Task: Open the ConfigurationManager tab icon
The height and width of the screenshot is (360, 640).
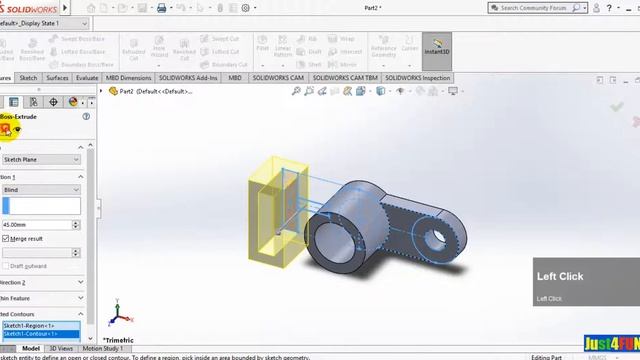Action: 33,102
